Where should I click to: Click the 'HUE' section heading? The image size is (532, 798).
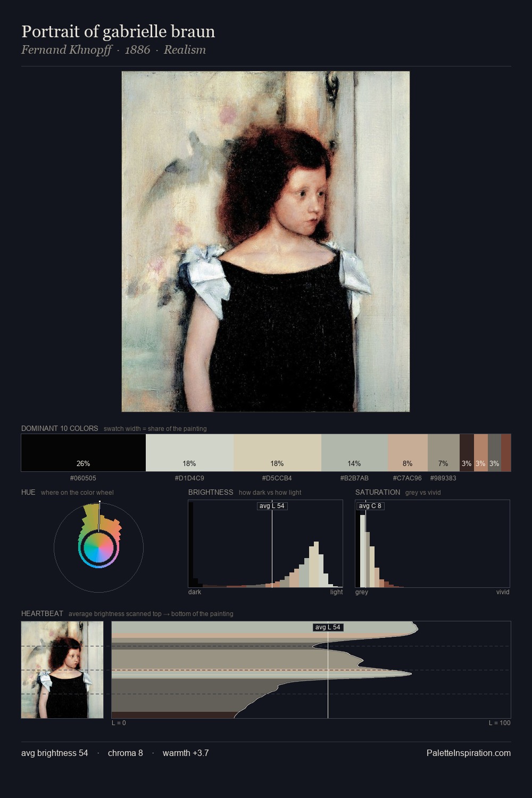tap(28, 492)
